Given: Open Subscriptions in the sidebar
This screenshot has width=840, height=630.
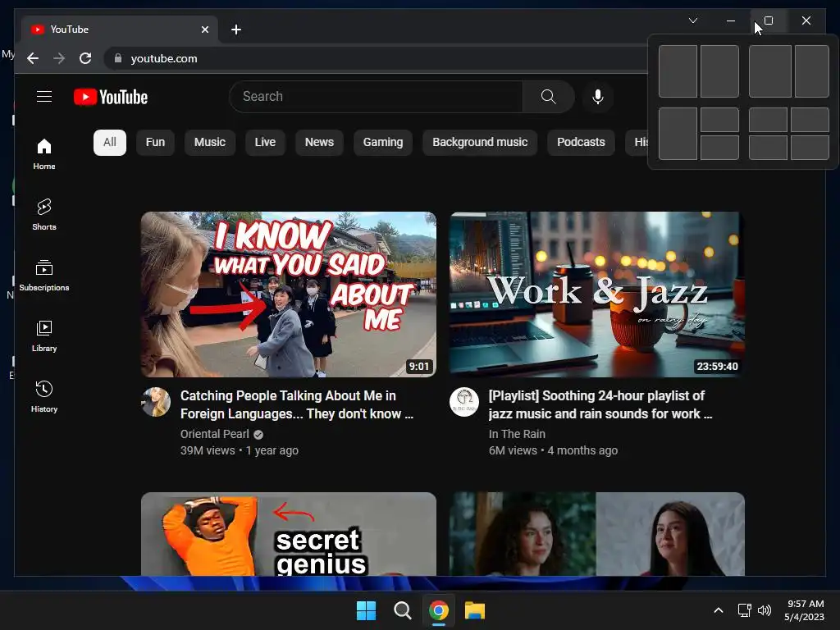Looking at the screenshot, I should coord(44,275).
